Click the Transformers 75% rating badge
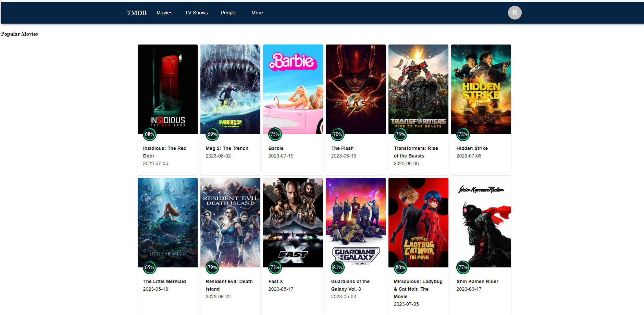 [400, 134]
